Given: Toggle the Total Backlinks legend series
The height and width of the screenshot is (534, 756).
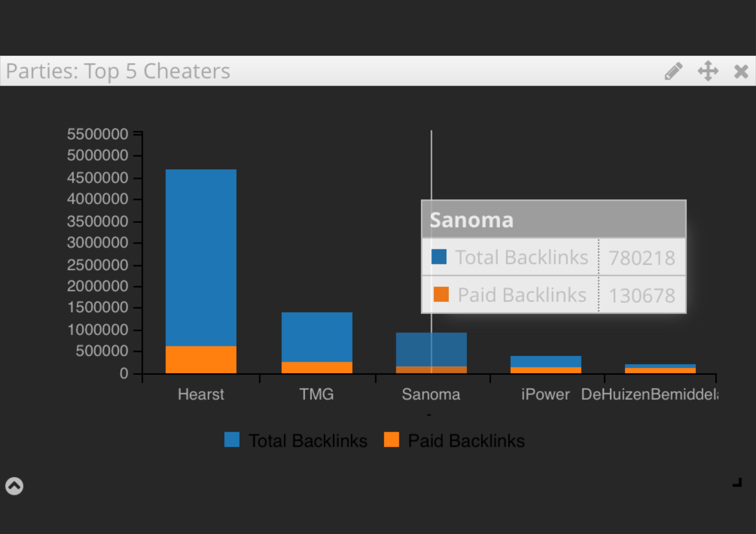Looking at the screenshot, I should tap(308, 441).
